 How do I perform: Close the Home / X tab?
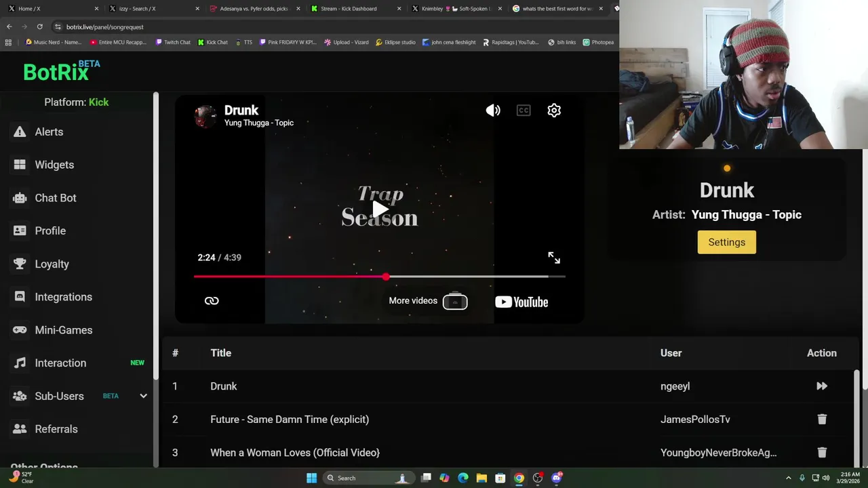[x=96, y=9]
